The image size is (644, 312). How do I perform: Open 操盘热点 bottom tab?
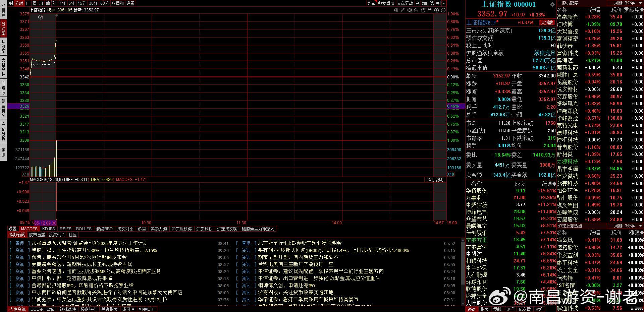[x=89, y=309]
